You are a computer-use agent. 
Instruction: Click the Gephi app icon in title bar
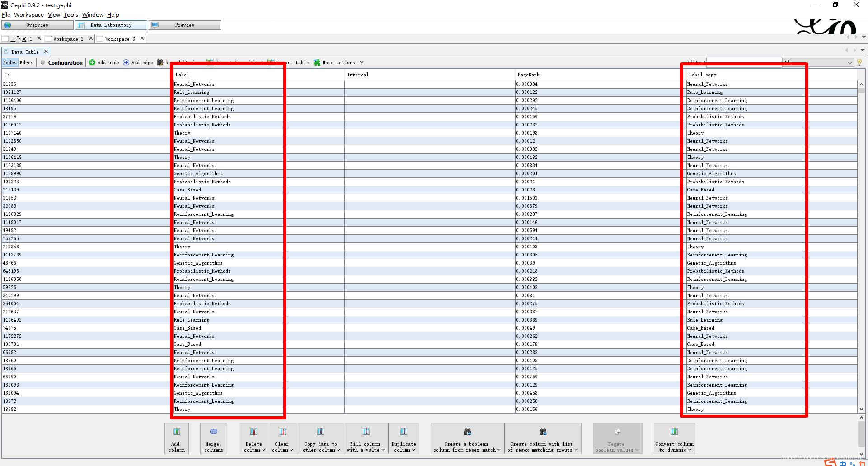(x=5, y=5)
